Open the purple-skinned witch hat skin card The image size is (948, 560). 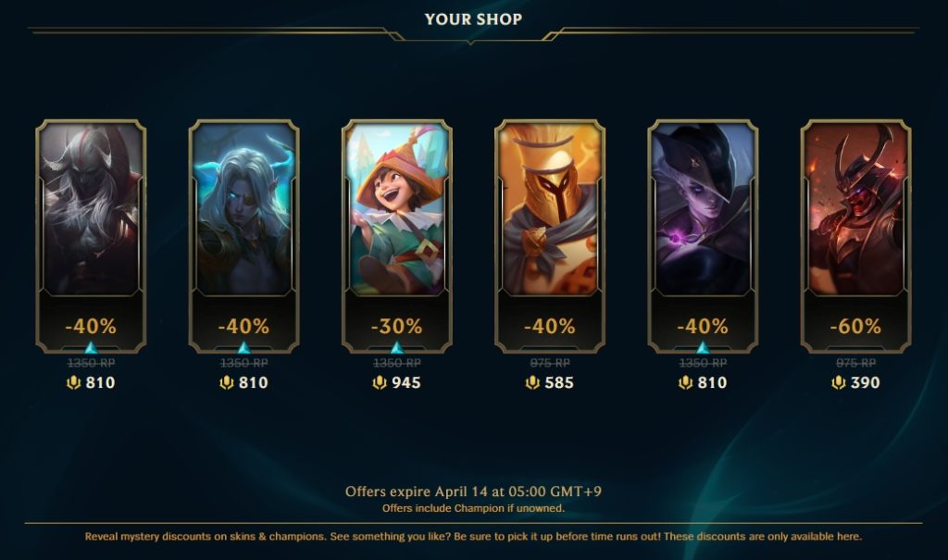click(703, 236)
